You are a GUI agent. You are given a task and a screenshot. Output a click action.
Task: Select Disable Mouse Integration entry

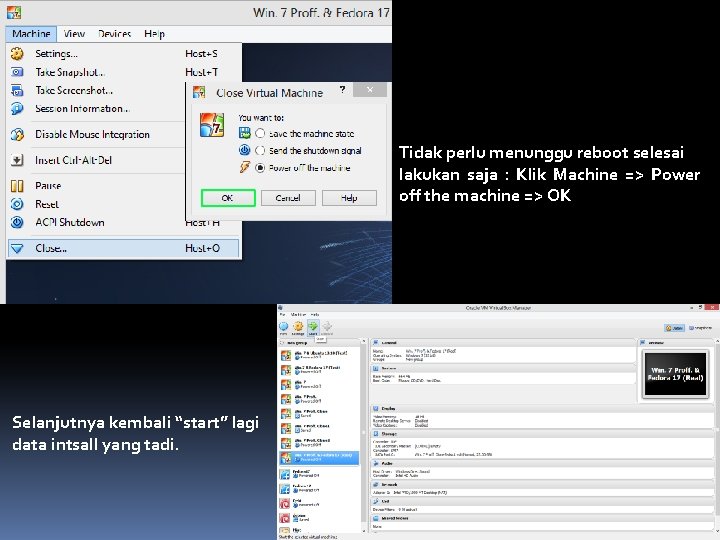point(96,135)
